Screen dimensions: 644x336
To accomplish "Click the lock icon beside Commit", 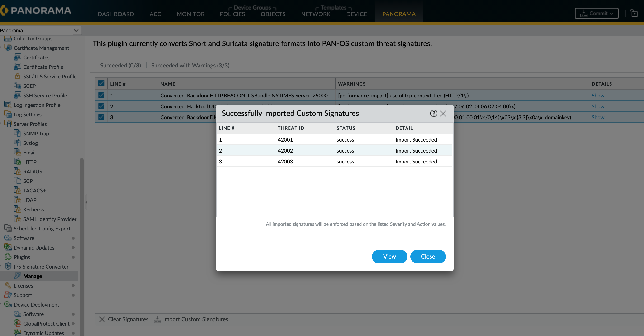I will coord(634,13).
